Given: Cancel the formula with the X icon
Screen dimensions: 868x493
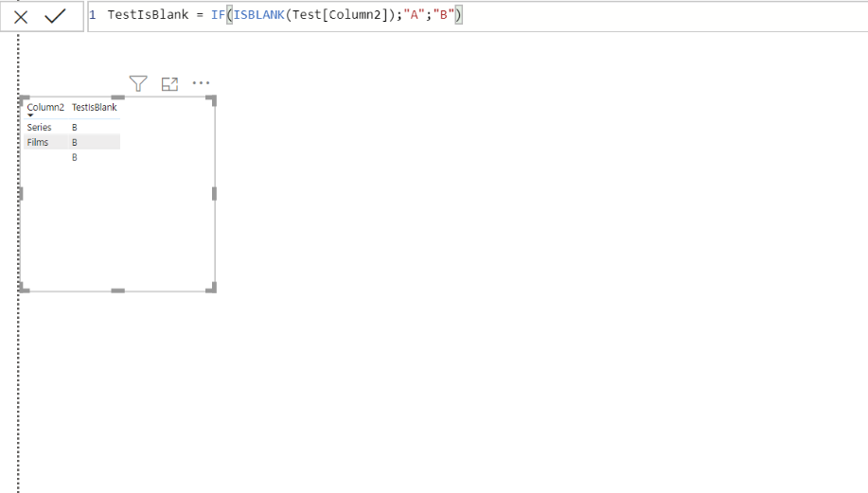Looking at the screenshot, I should pos(21,17).
